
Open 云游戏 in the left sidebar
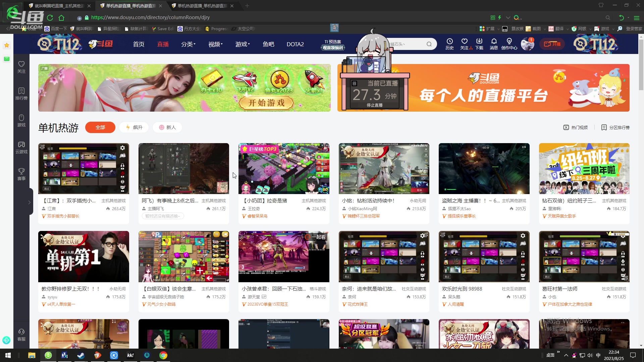coord(21,147)
